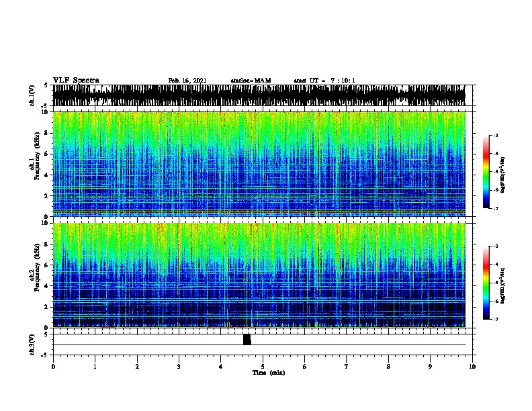Click the "5" tick on the time axis

263,367
